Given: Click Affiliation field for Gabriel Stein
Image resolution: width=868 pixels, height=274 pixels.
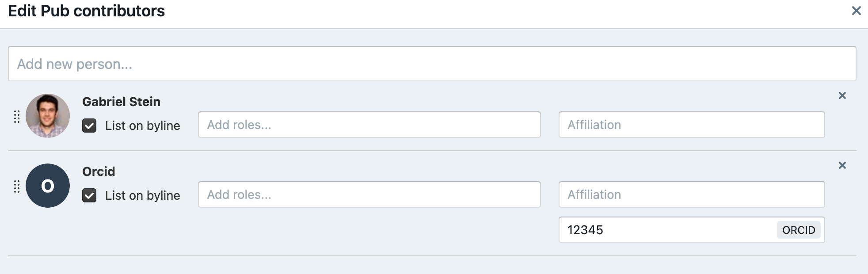Looking at the screenshot, I should point(692,125).
